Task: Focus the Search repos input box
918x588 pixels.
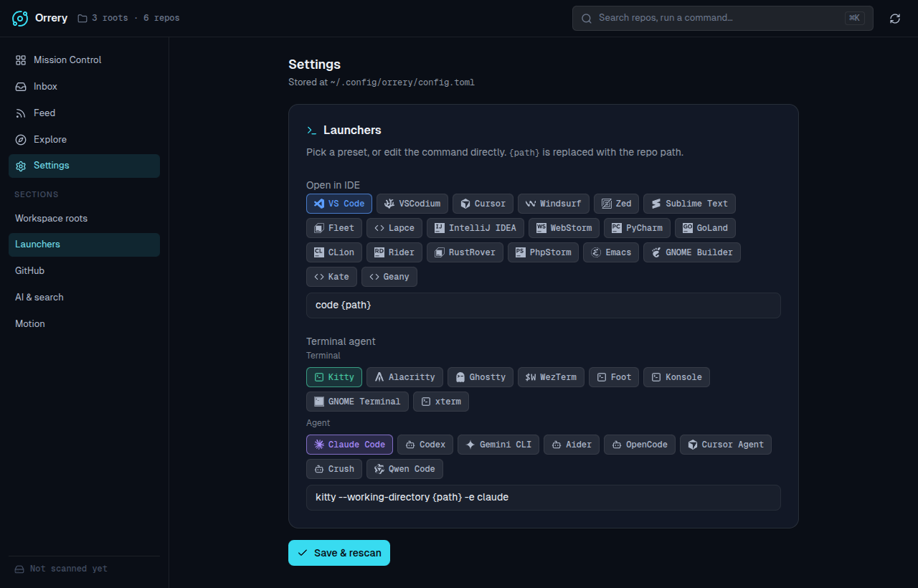Action: coord(723,19)
